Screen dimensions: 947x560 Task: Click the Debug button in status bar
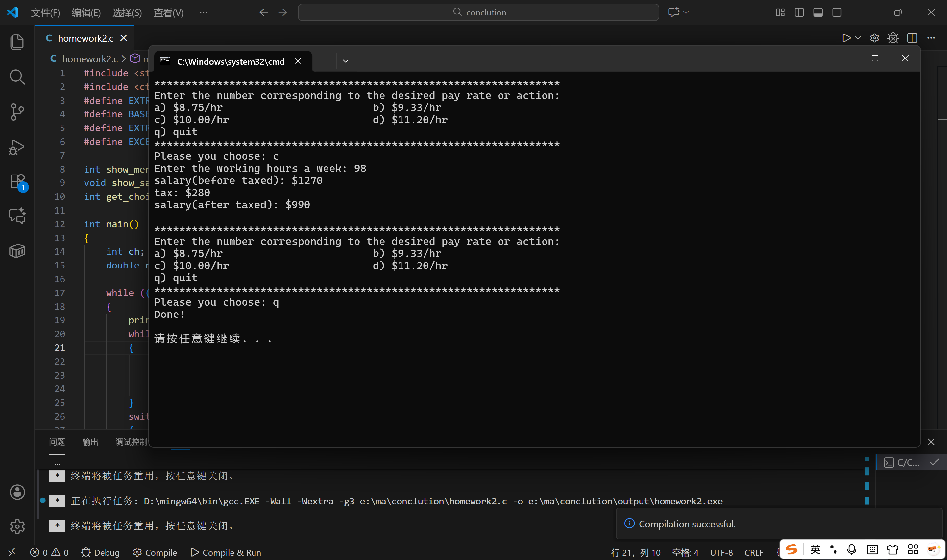(100, 552)
